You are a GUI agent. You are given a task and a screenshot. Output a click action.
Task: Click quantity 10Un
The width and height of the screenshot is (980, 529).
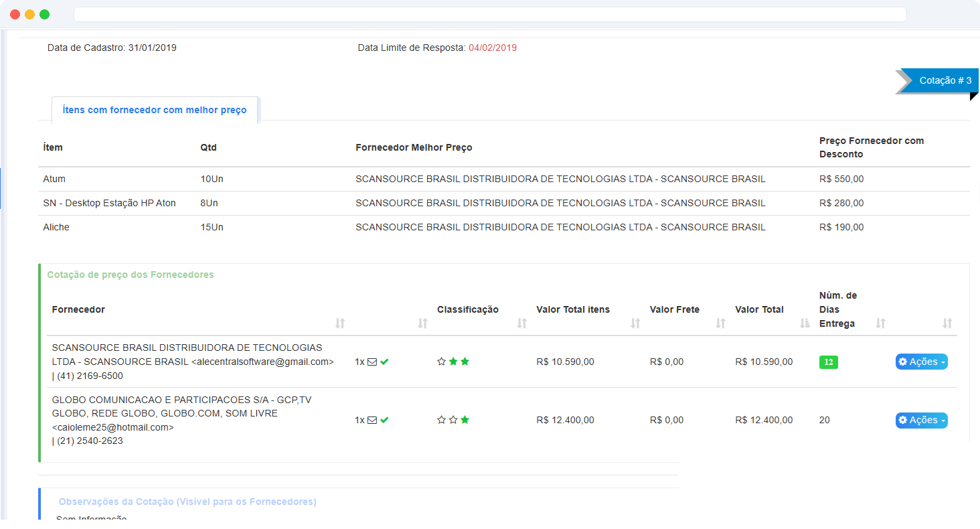pos(212,179)
